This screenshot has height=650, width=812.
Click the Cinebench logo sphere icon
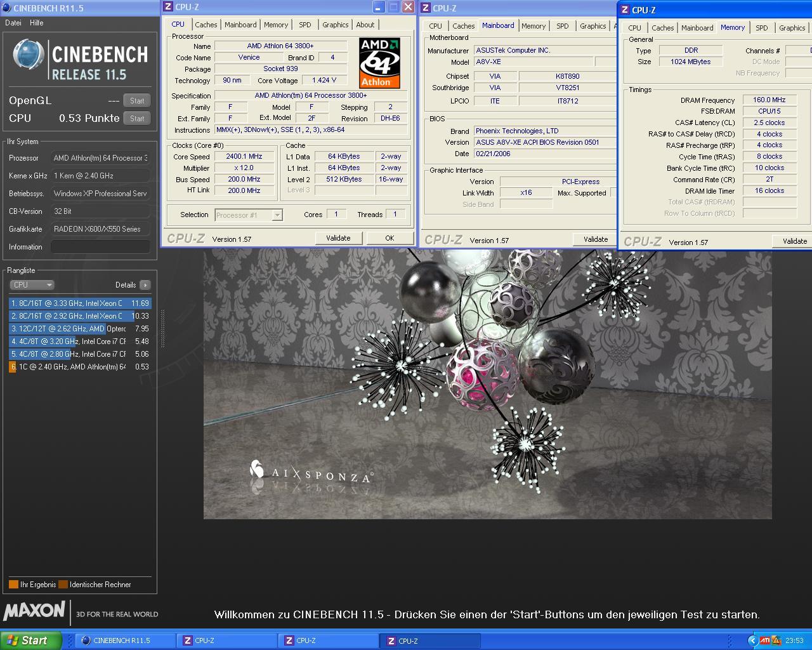pyautogui.click(x=29, y=55)
